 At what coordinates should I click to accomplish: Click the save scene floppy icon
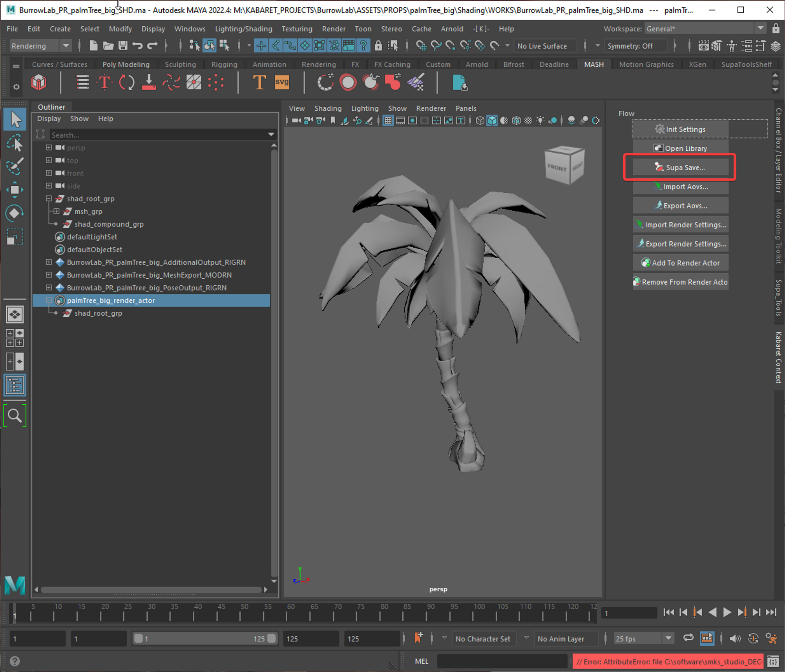(x=123, y=46)
